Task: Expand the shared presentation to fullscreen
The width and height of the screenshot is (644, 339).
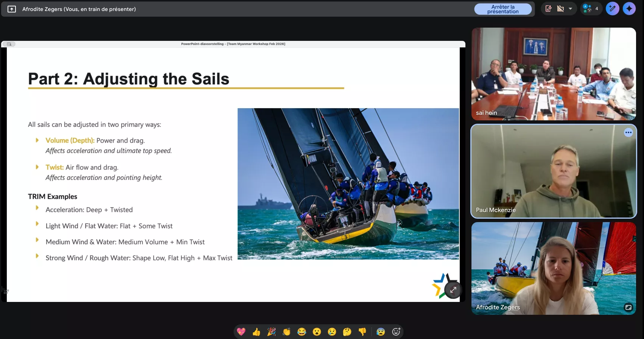Action: [x=453, y=290]
